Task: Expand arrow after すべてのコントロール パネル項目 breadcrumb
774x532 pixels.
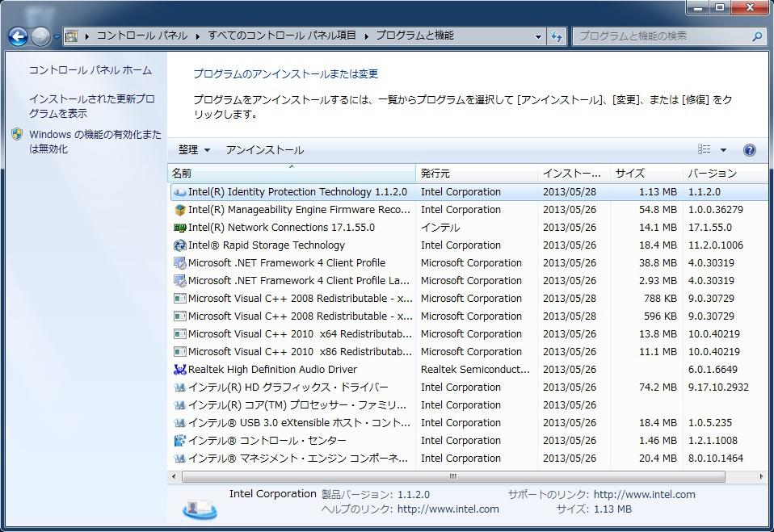Action: (x=366, y=36)
